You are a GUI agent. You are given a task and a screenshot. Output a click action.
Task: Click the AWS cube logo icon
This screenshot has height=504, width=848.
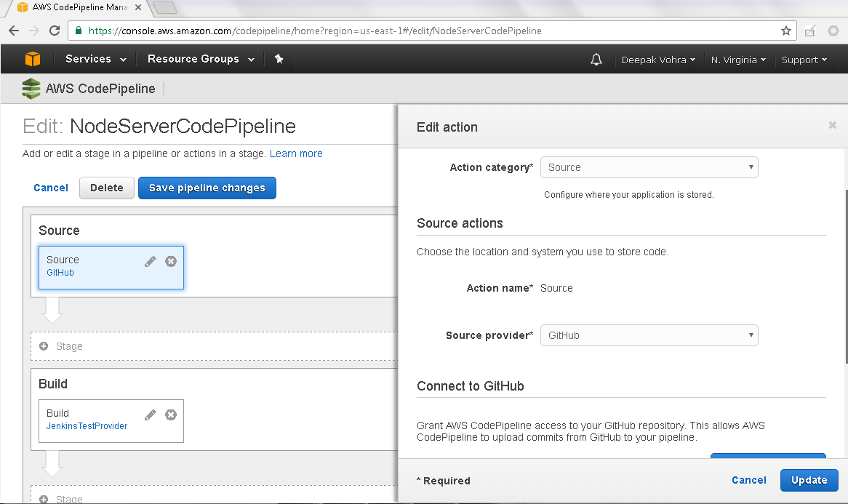33,59
